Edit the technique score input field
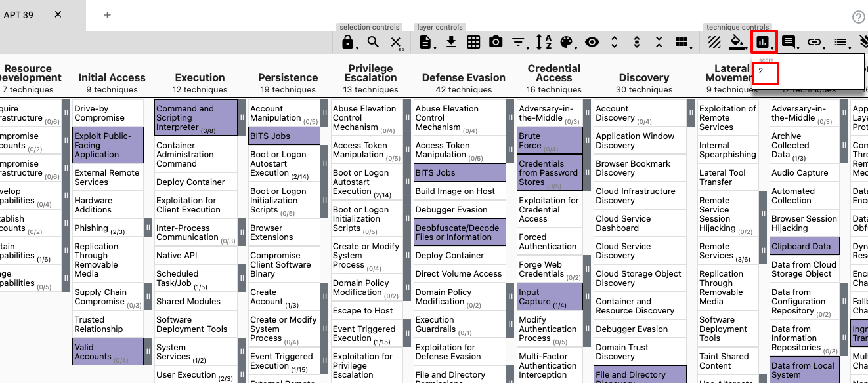The height and width of the screenshot is (383, 868). [x=766, y=74]
